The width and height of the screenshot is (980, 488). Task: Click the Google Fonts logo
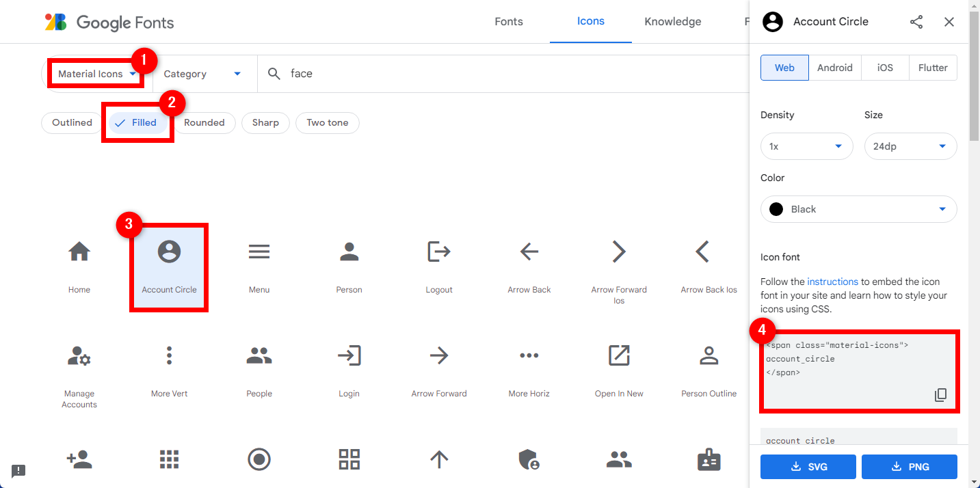pyautogui.click(x=109, y=23)
